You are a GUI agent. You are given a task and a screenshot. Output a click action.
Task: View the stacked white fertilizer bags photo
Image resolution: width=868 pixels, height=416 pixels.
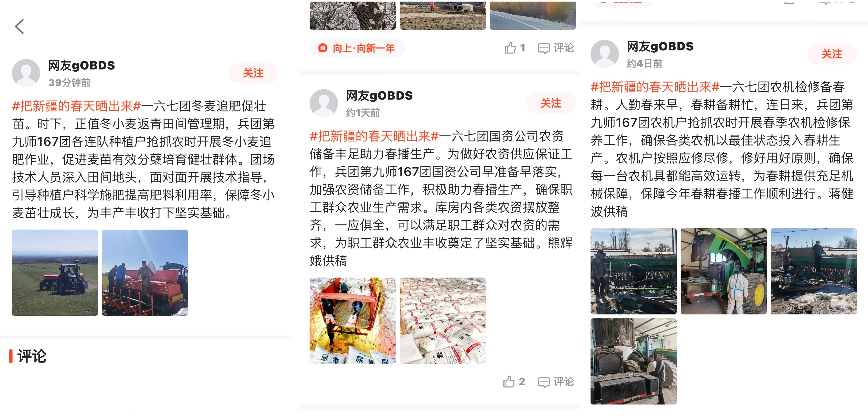(443, 320)
